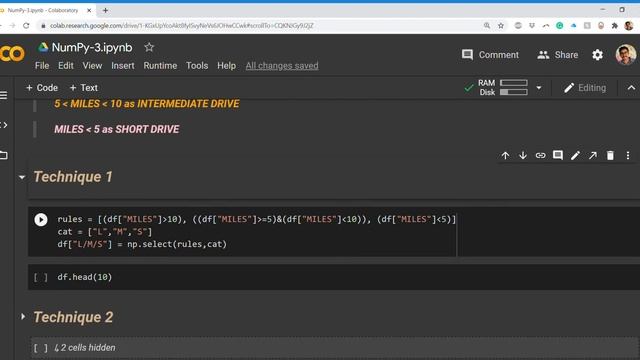Select the Technique 2 heading
Image resolution: width=640 pixels, height=360 pixels.
coord(73,317)
